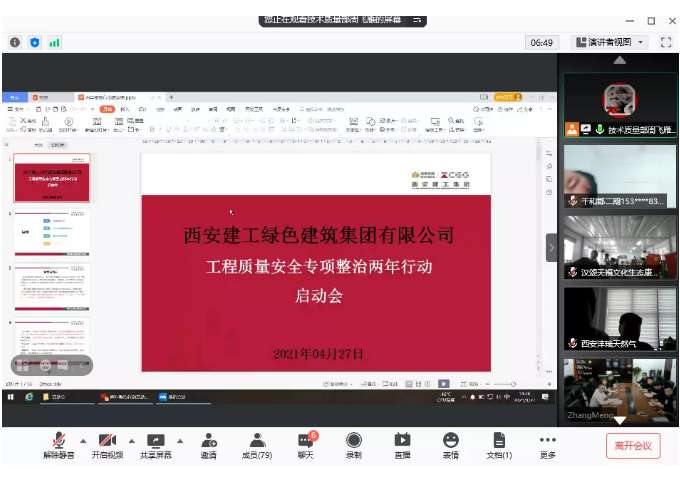Image resolution: width=680 pixels, height=479 pixels.
Task: Open 文档(1) documents panel
Action: coord(499,446)
